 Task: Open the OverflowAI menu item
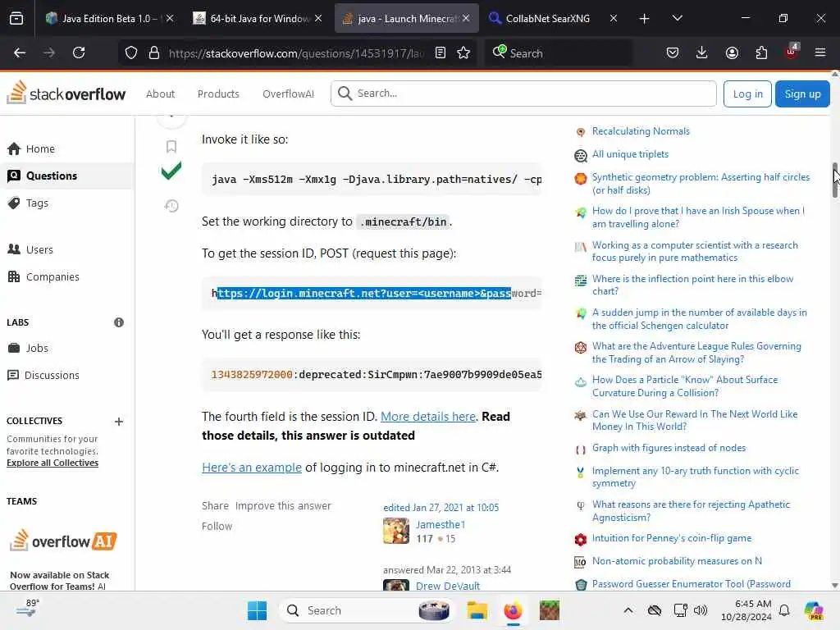tap(288, 94)
